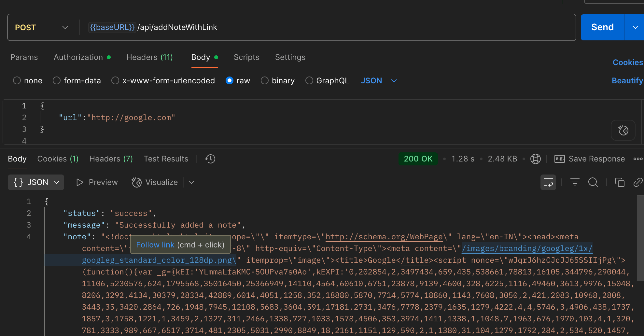Follow the schema.org/WebPage link
The width and height of the screenshot is (644, 336).
click(x=384, y=237)
